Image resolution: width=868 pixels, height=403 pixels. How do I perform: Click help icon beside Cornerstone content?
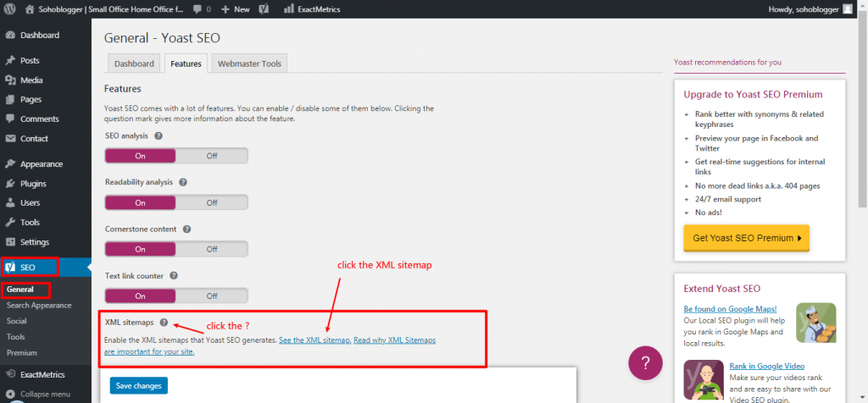click(186, 229)
